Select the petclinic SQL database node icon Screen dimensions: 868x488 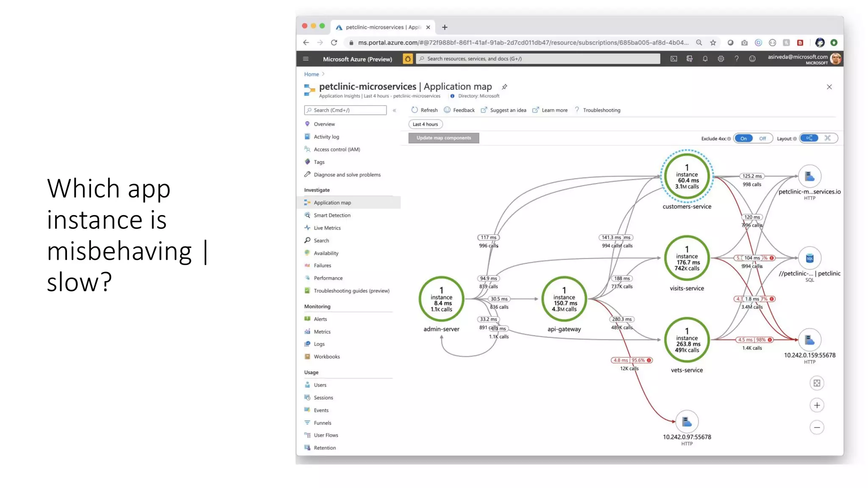point(810,258)
